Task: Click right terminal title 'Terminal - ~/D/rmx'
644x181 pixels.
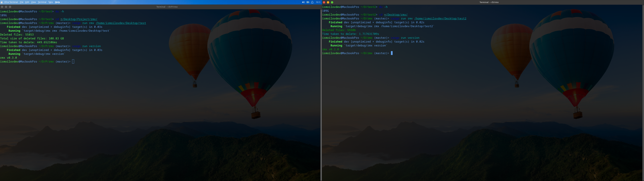Action: tap(489, 2)
